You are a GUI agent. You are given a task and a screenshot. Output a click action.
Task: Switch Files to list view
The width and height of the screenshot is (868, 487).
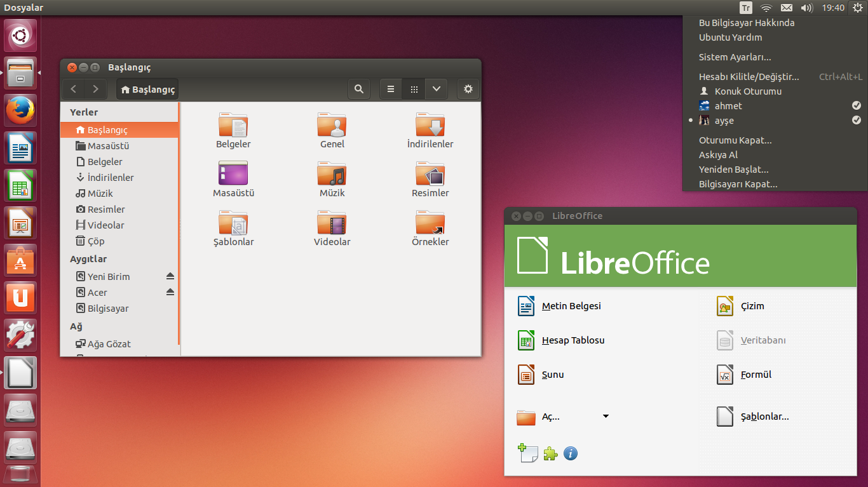pyautogui.click(x=391, y=90)
